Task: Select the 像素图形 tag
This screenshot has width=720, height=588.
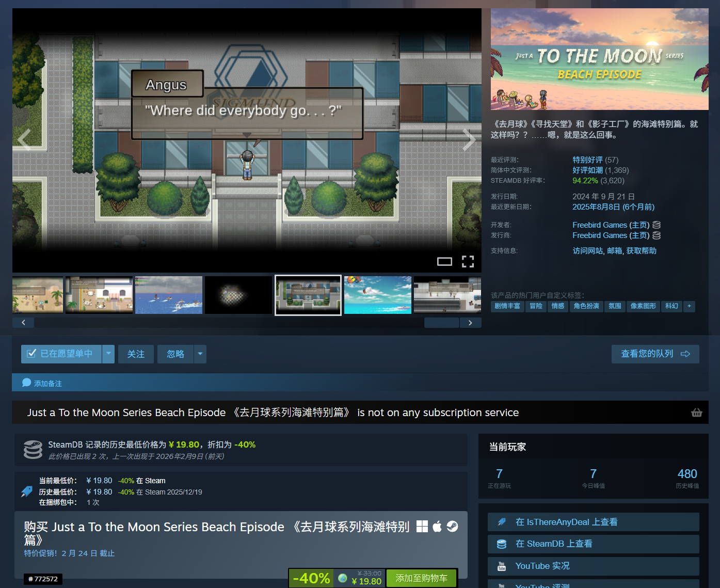Action: pyautogui.click(x=643, y=306)
